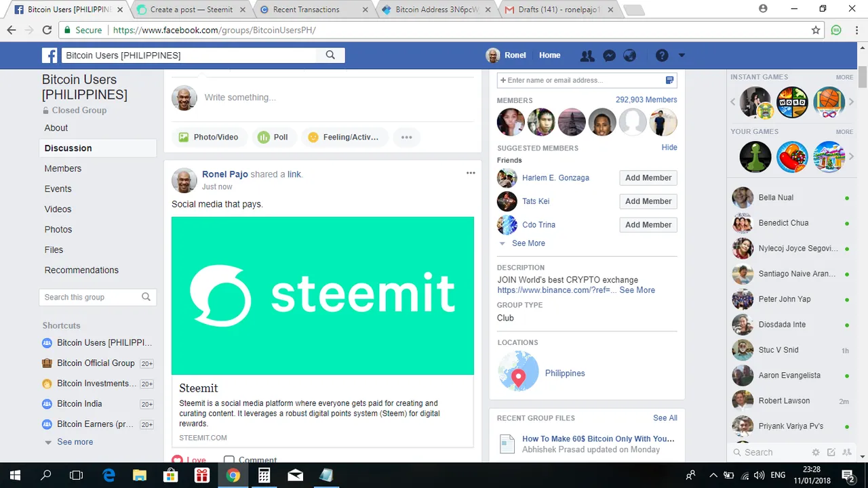868x488 pixels.
Task: Open the Photos section
Action: pos(58,229)
